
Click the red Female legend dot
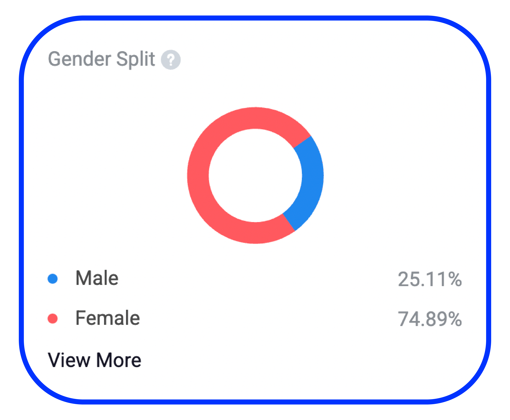52,318
